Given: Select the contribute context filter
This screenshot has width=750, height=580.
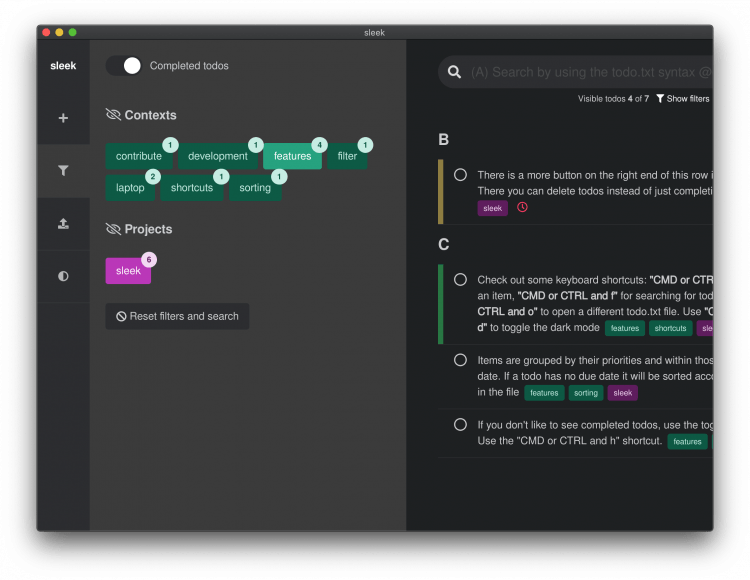Looking at the screenshot, I should coord(138,156).
